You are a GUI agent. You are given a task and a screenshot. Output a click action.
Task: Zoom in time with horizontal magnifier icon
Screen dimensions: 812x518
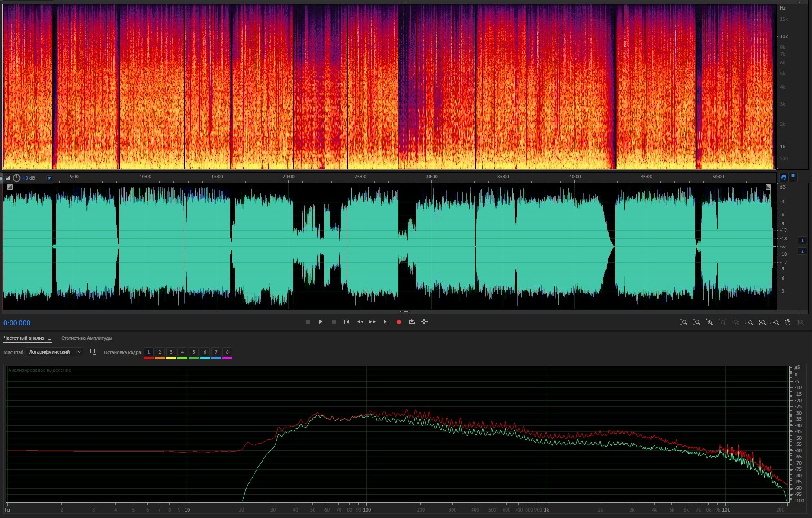[709, 322]
